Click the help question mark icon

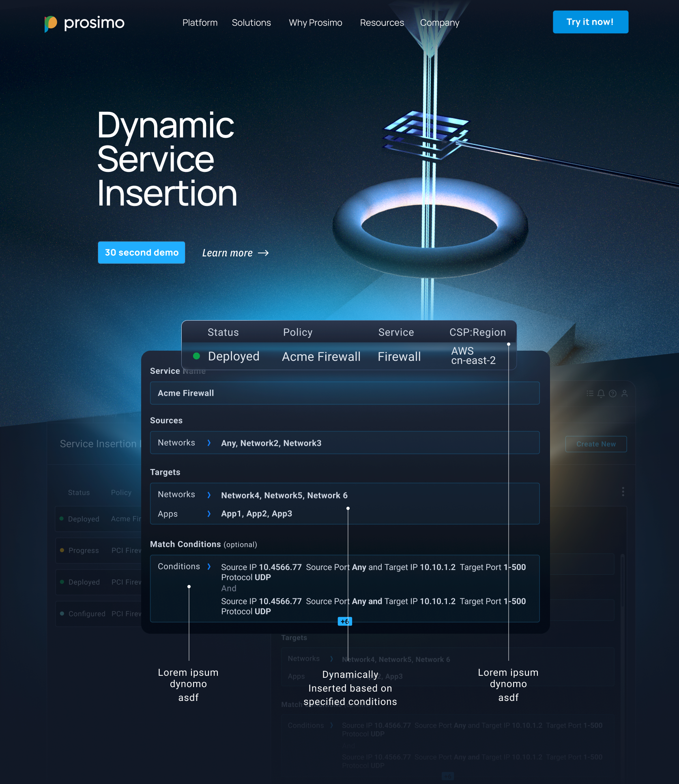point(612,393)
